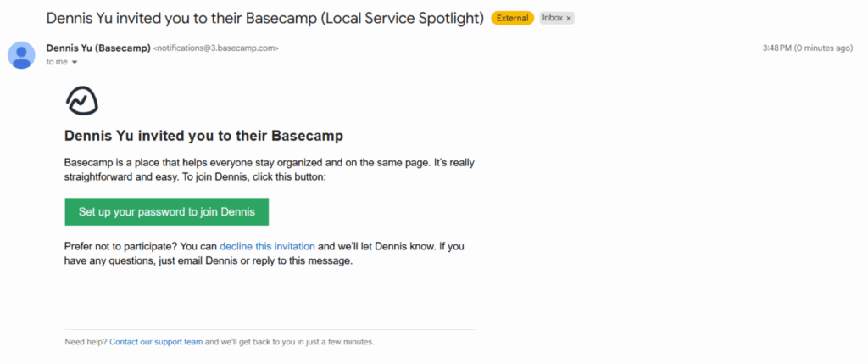Click the 'Basecamp is a place' paragraph
Image resolution: width=868 pixels, height=364 pixels.
(x=263, y=161)
